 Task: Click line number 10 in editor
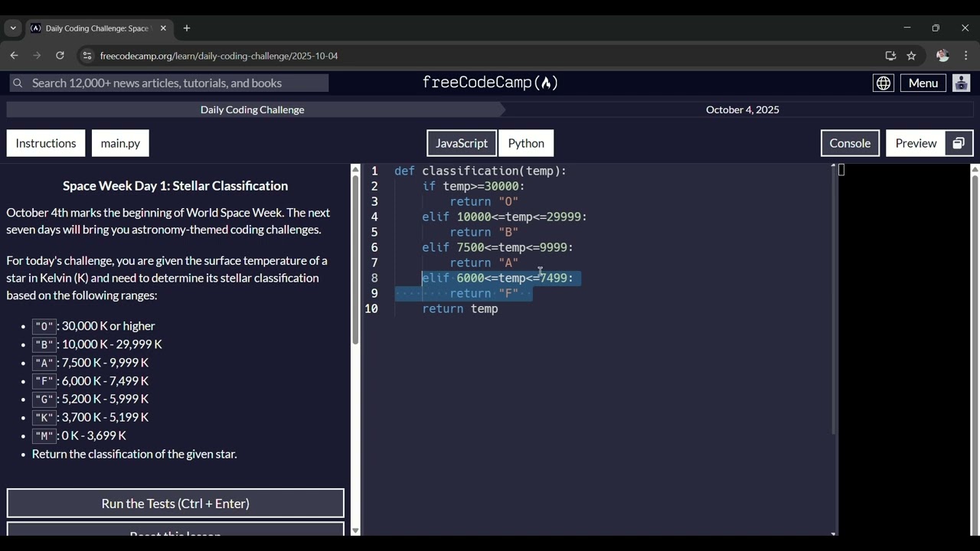pyautogui.click(x=371, y=308)
